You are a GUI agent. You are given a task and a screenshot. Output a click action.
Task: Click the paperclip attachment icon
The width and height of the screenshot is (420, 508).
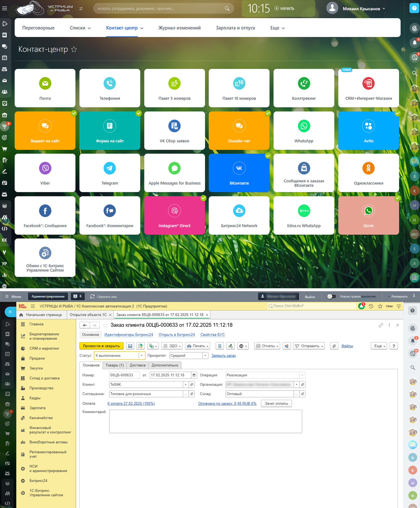[334, 346]
